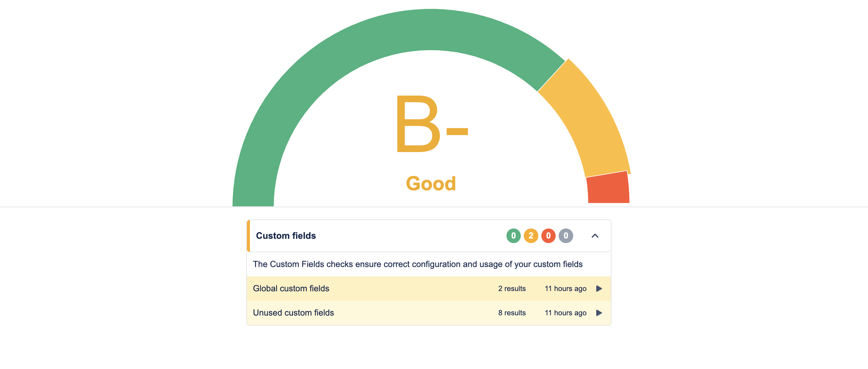Expand the Unused custom fields arrow

599,313
